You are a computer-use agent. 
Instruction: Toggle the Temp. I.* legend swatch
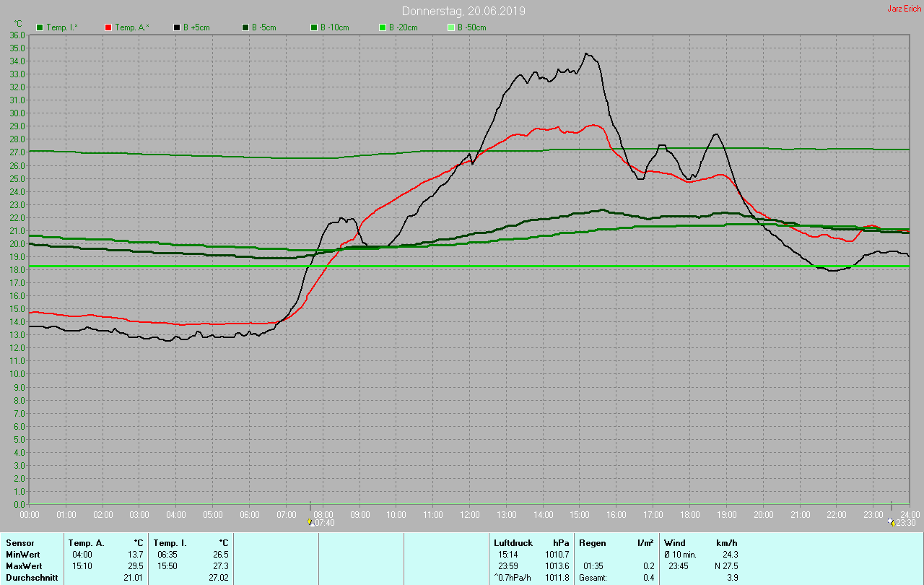[x=40, y=27]
